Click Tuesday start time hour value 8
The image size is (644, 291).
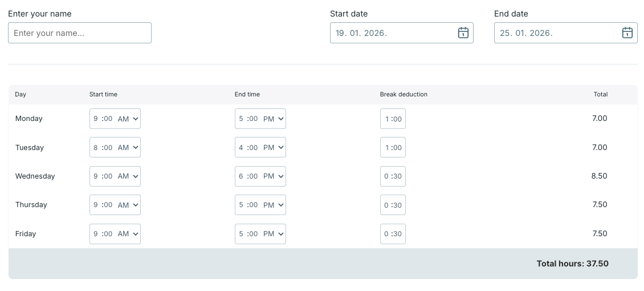click(x=96, y=148)
